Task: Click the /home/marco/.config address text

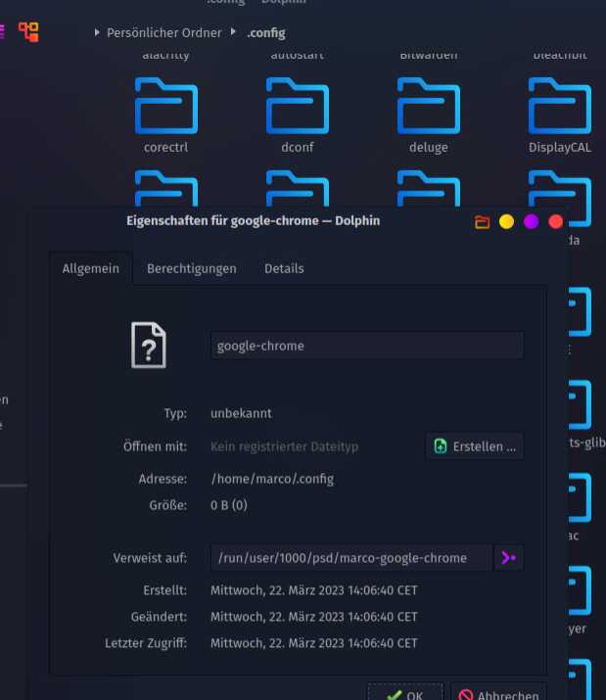Action: [x=272, y=479]
